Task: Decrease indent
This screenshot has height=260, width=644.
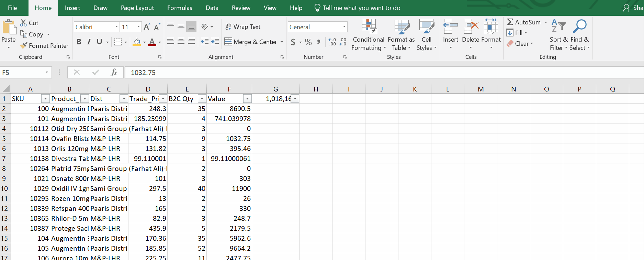Action: 205,42
